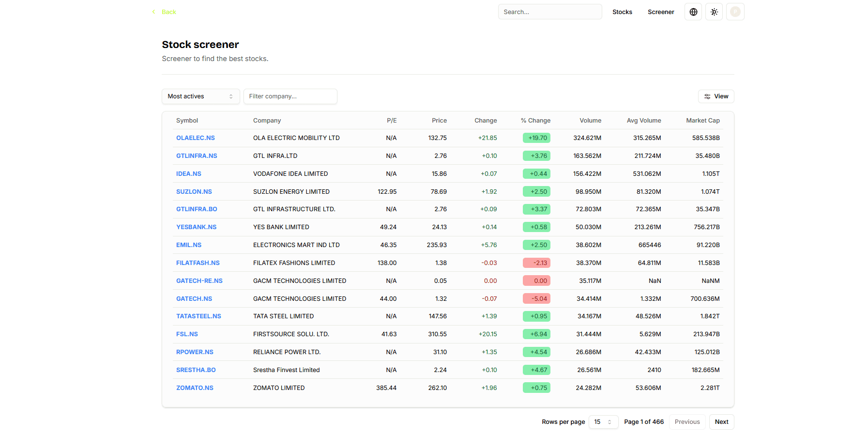
Task: Click the Symbol column header
Action: [x=187, y=121]
